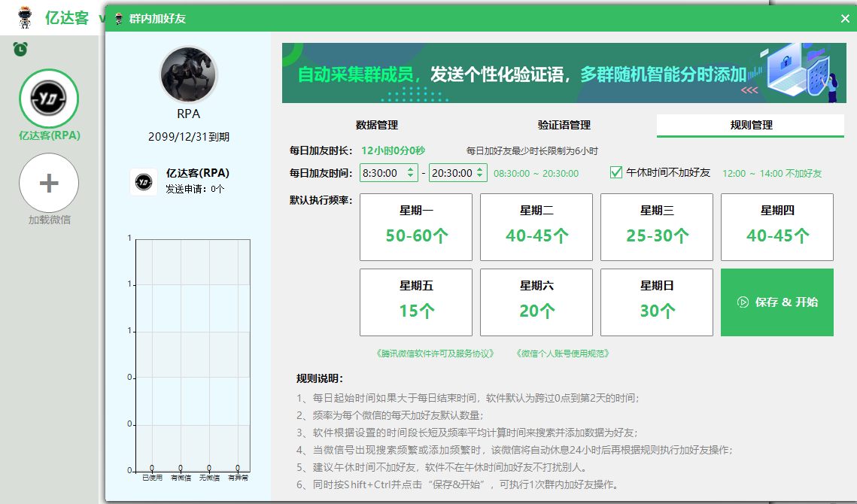This screenshot has width=857, height=504.
Task: Open the 验证语管理 tab
Action: (564, 125)
